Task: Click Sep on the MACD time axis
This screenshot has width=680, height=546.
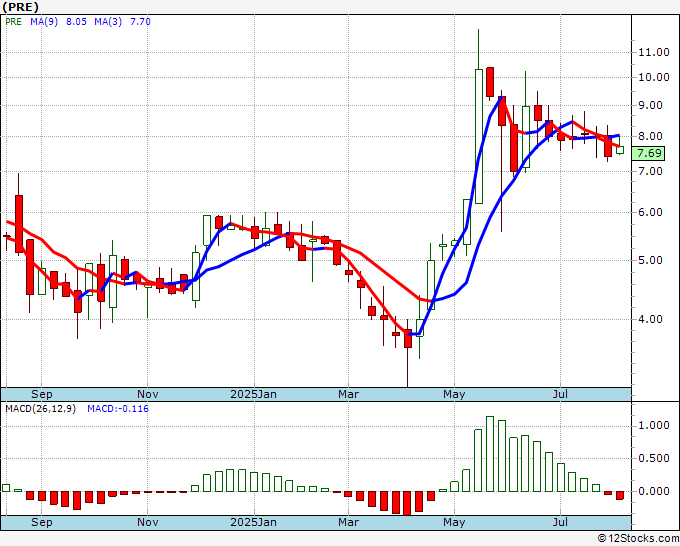Action: (42, 522)
